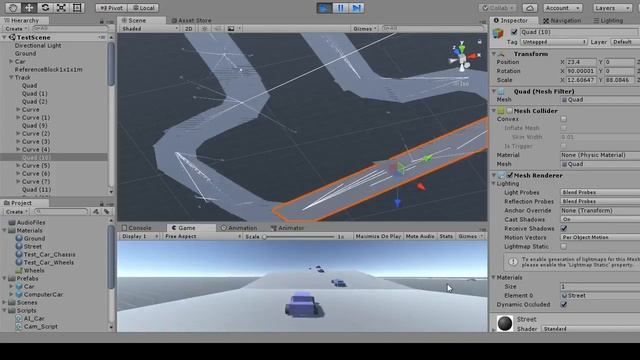Open the Tag Untagged dropdown
The width and height of the screenshot is (640, 360).
pyautogui.click(x=553, y=42)
